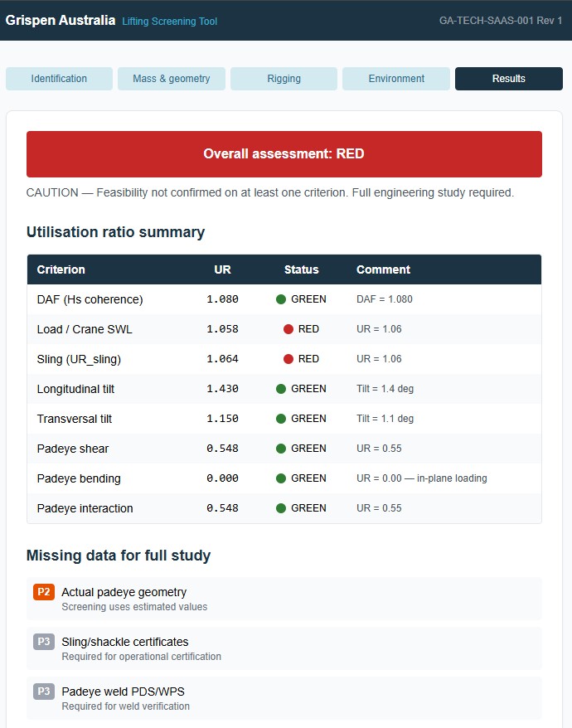Select the Longitudinal tilt criterion
This screenshot has width=572, height=728.
[75, 389]
